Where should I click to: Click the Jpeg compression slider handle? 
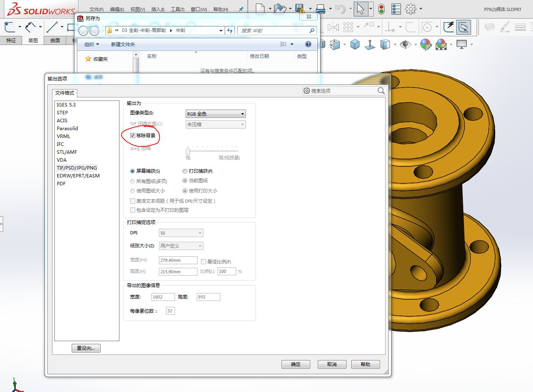(x=188, y=151)
